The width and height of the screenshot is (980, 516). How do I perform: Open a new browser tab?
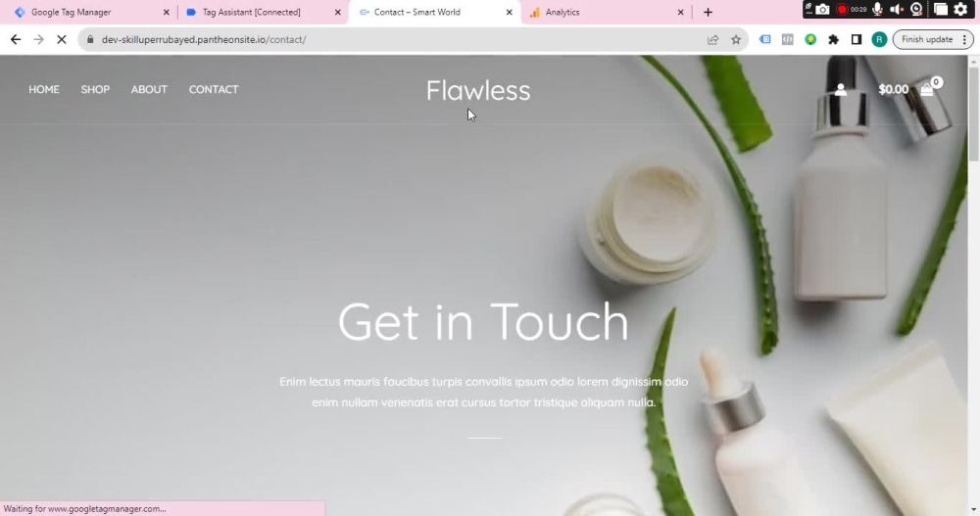pos(709,12)
